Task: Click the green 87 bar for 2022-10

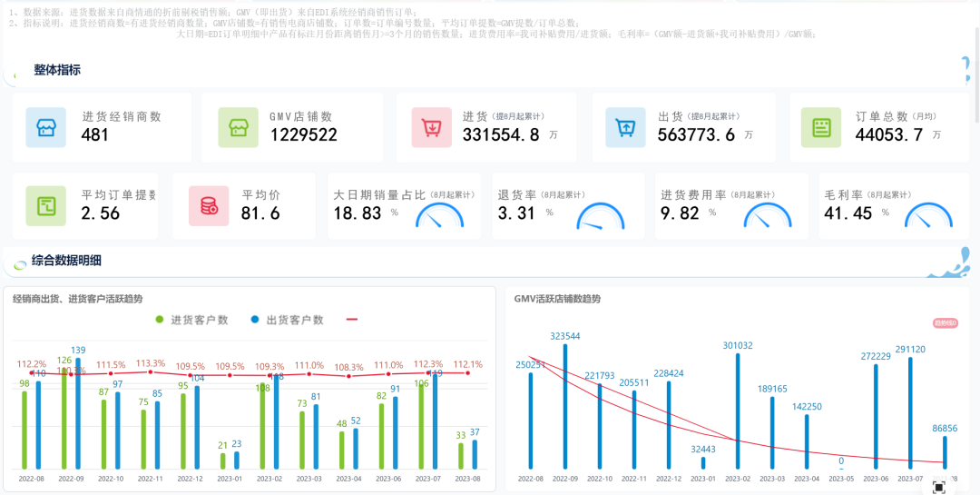Action: pos(103,434)
